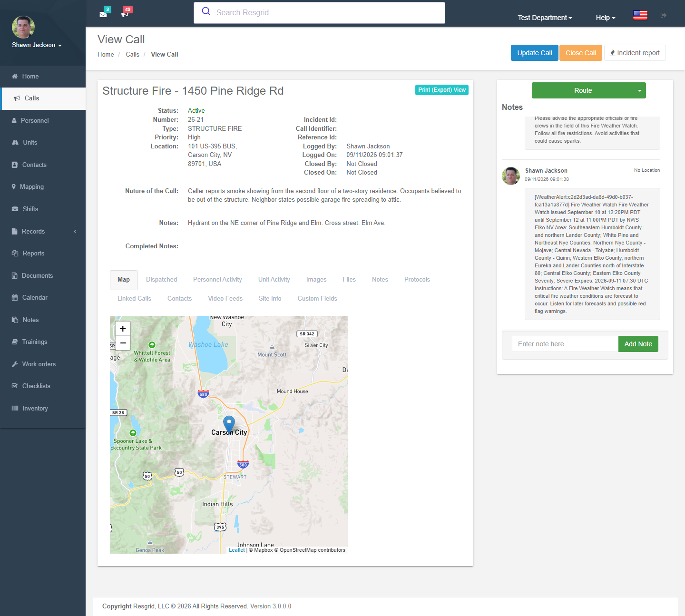The height and width of the screenshot is (616, 685).
Task: Click the Reports copy icon
Action: click(15, 254)
